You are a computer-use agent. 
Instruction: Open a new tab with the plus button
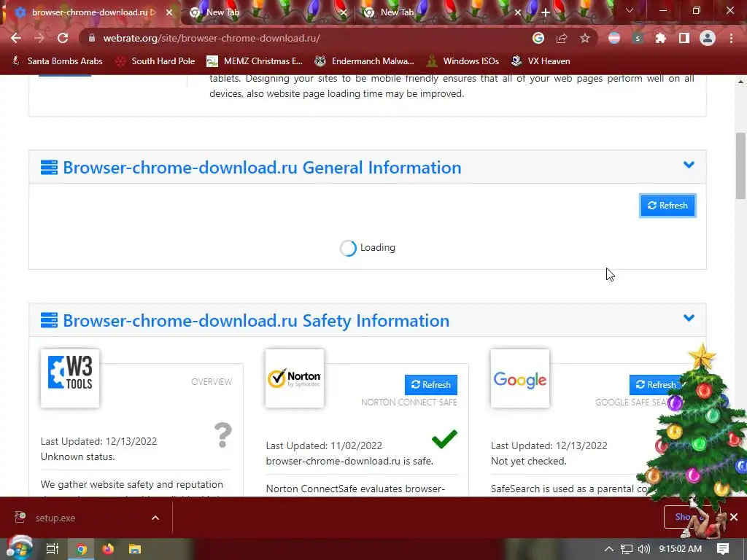tap(546, 12)
